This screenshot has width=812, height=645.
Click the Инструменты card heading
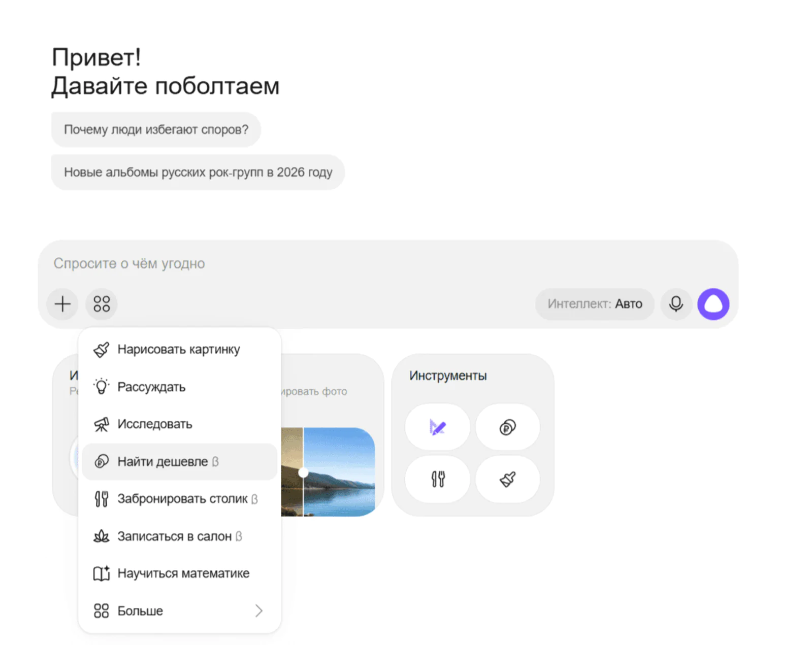pos(448,376)
